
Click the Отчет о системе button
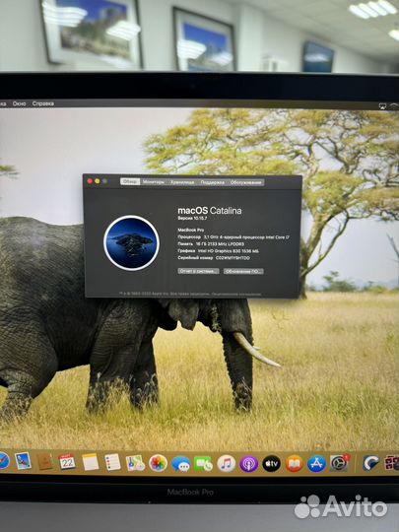(x=198, y=271)
